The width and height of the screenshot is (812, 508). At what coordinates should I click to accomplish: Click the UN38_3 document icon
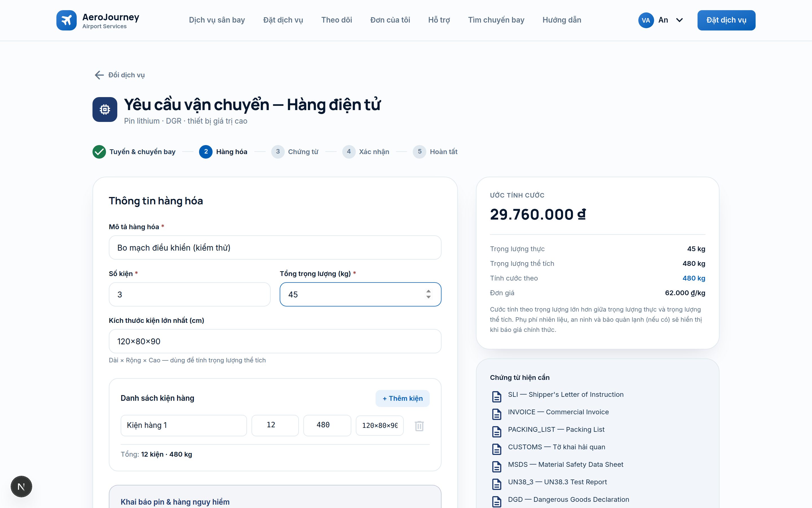pyautogui.click(x=497, y=484)
